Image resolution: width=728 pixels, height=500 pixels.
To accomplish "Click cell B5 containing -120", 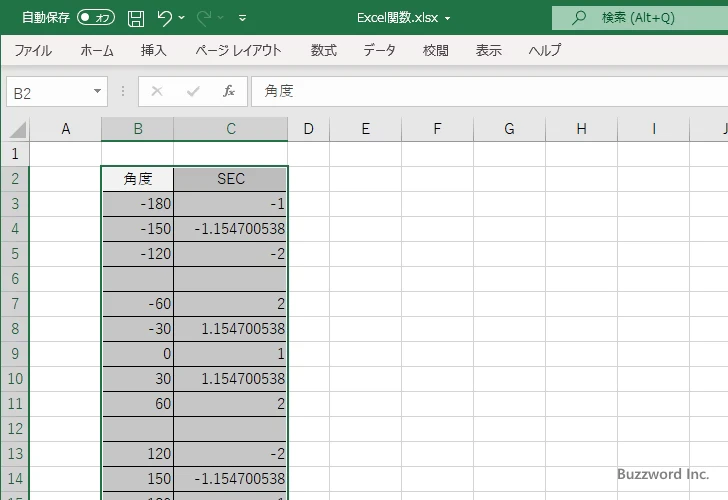I will [137, 254].
